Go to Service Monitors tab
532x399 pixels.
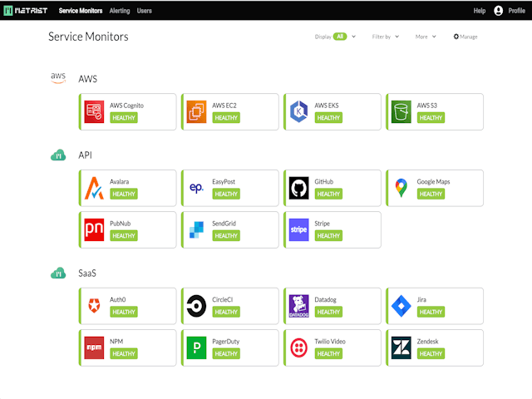81,11
